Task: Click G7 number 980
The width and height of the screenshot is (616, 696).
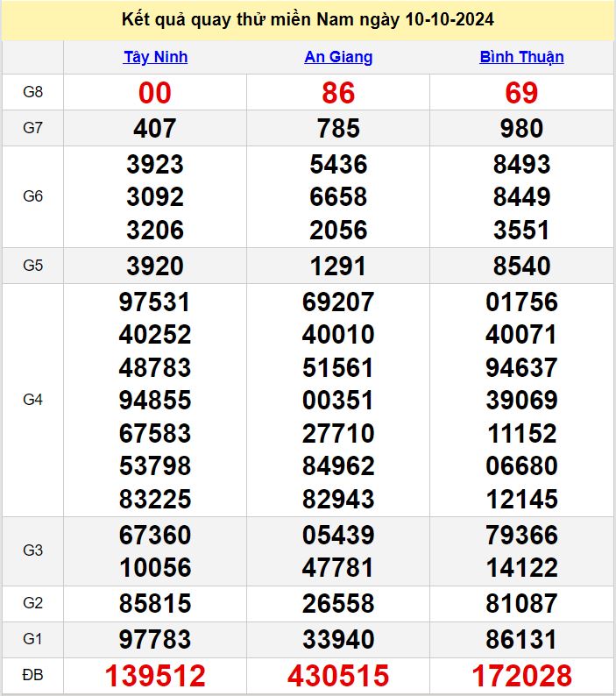Action: pyautogui.click(x=521, y=129)
